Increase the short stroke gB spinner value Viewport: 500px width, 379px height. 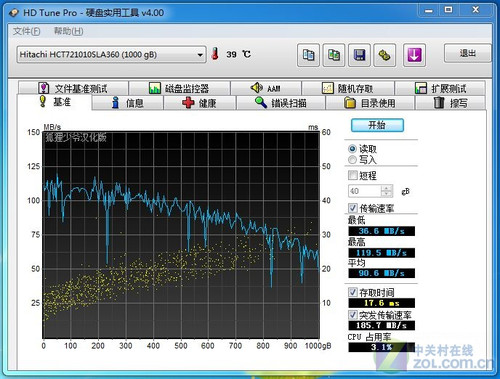[x=386, y=188]
